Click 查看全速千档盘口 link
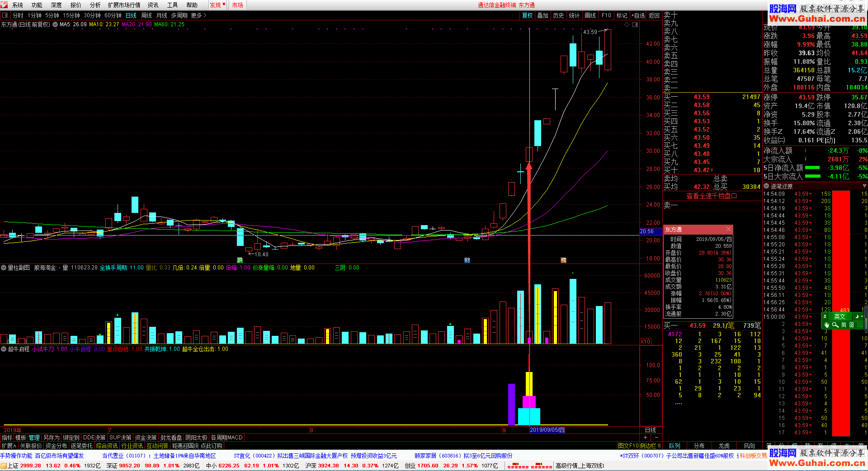This screenshot has height=471, width=868. pyautogui.click(x=712, y=196)
